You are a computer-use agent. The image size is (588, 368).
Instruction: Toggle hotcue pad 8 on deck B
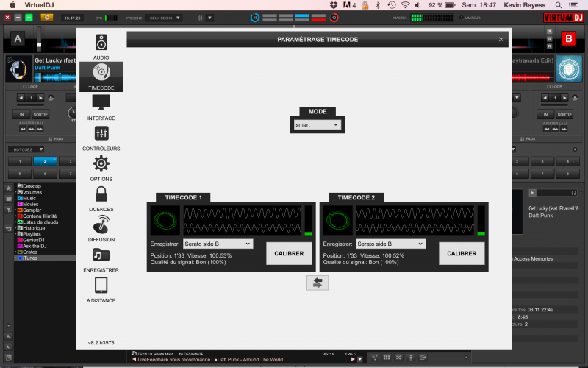click(567, 174)
